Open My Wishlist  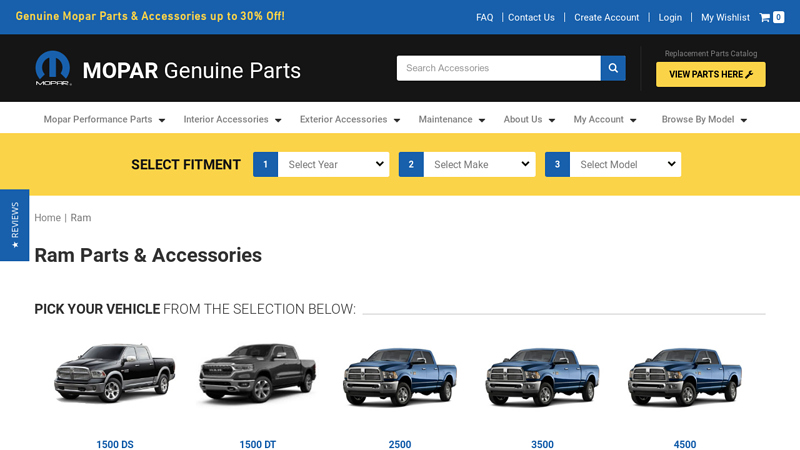point(725,17)
